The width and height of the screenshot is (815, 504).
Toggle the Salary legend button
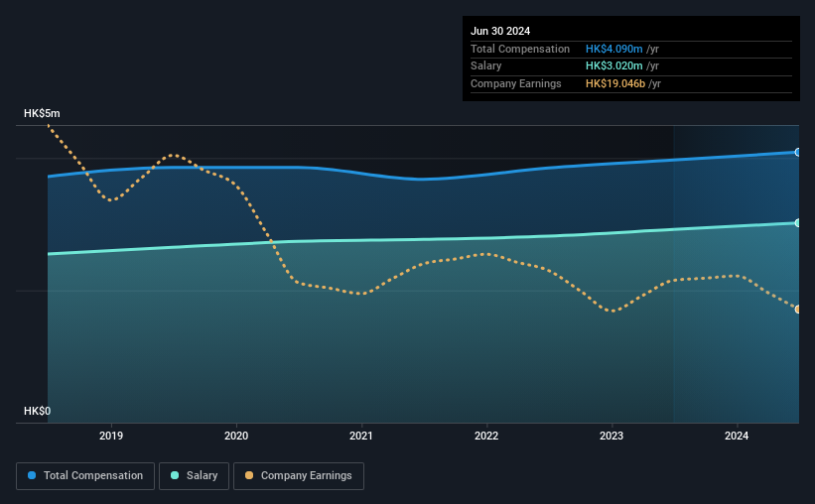(194, 476)
